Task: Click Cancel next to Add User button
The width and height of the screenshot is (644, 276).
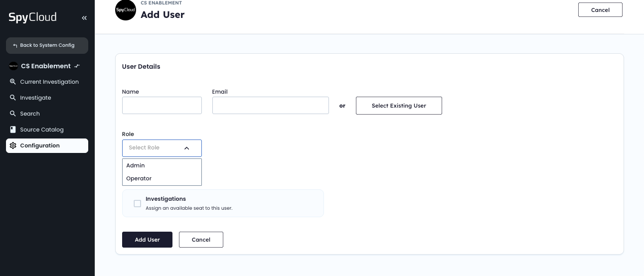Action: click(201, 240)
